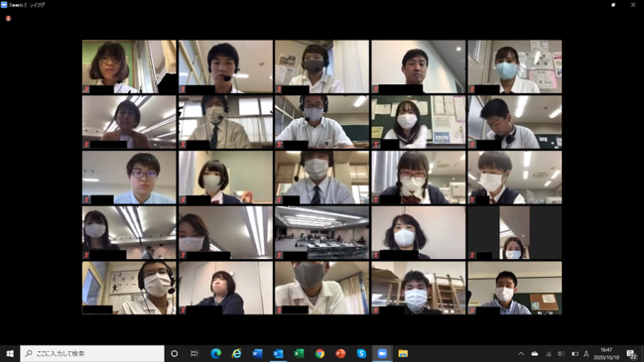This screenshot has height=362, width=644.
Task: Open PowerPoint from the taskbar
Action: [340, 353]
